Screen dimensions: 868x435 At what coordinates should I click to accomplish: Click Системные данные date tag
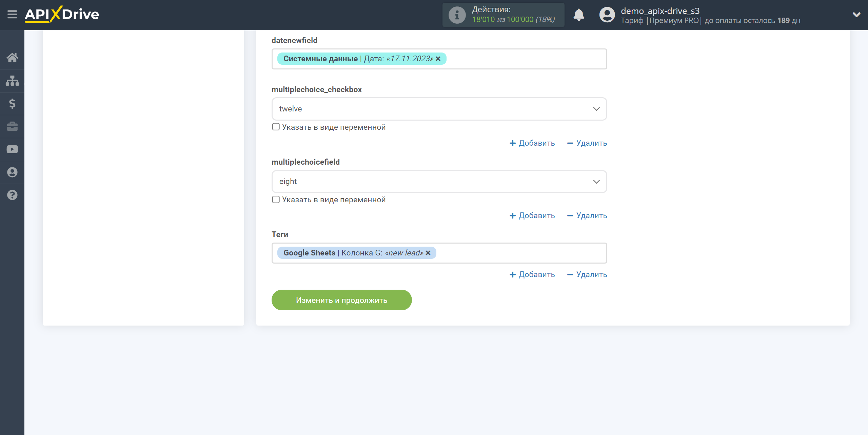pyautogui.click(x=361, y=59)
